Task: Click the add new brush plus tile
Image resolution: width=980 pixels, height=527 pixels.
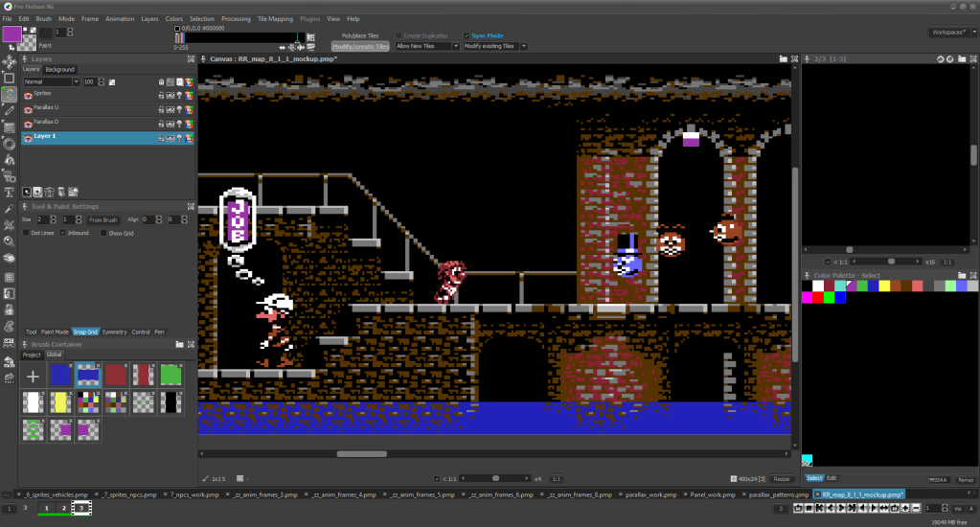Action: tap(34, 377)
